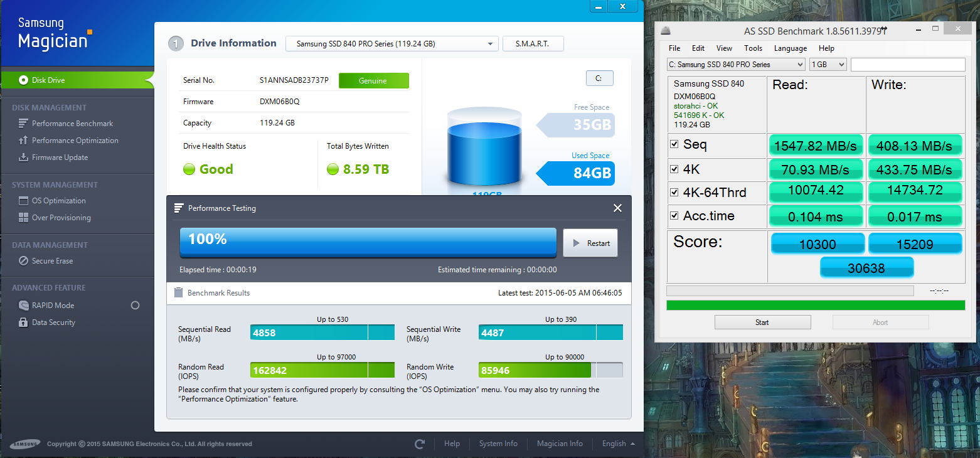
Task: Click the empty text field in AS SSD
Action: 908,64
